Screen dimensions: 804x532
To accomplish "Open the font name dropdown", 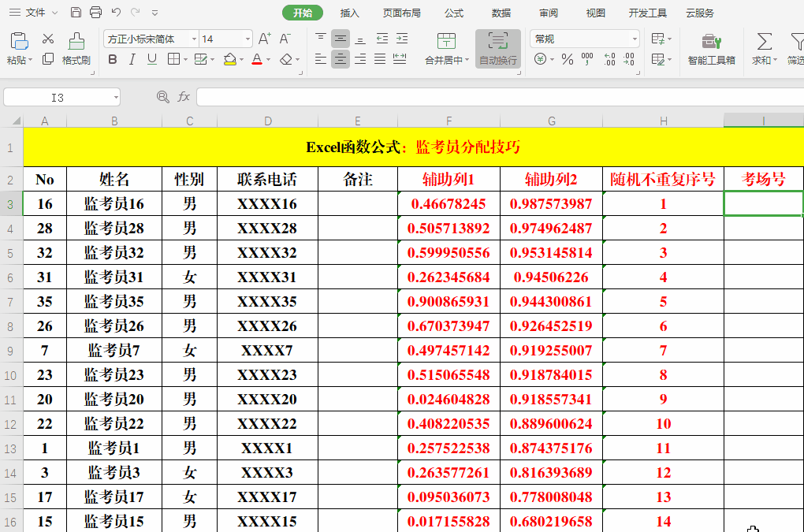I will (194, 39).
